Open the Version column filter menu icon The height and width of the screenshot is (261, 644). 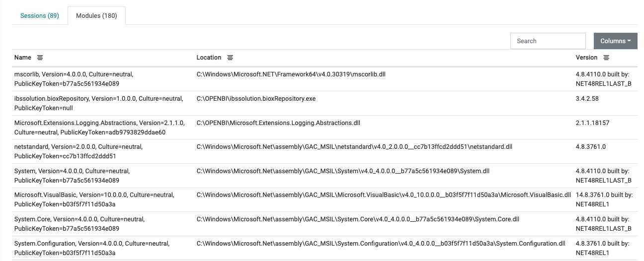[606, 58]
